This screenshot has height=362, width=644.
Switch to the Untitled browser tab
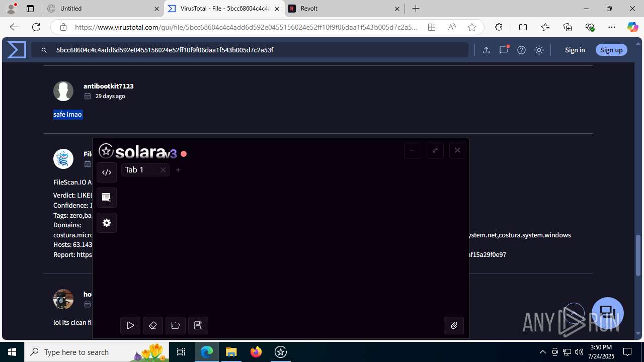tap(103, 9)
